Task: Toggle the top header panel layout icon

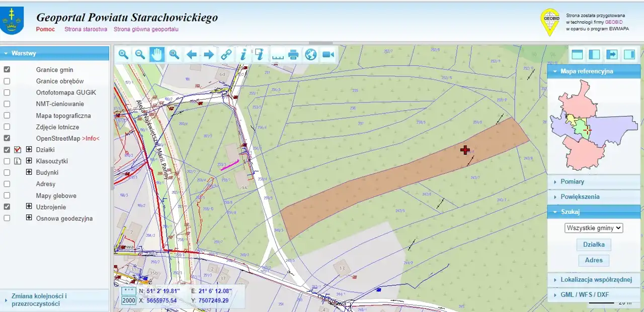Action: (577, 54)
